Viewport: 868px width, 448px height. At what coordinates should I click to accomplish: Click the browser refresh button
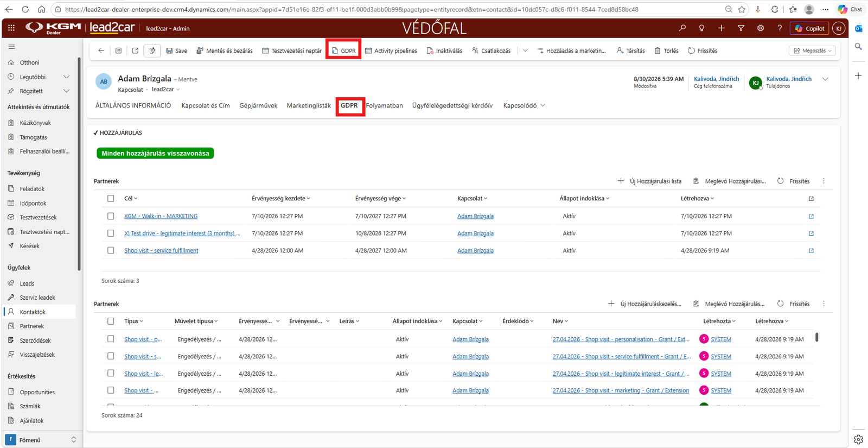(x=25, y=9)
